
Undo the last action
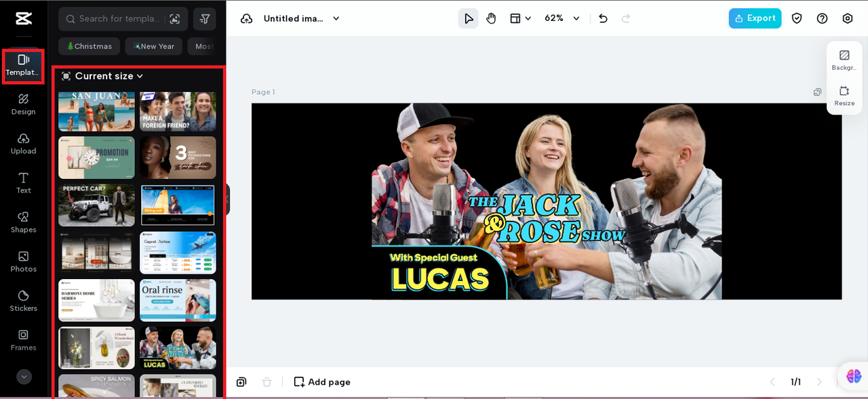click(x=603, y=18)
